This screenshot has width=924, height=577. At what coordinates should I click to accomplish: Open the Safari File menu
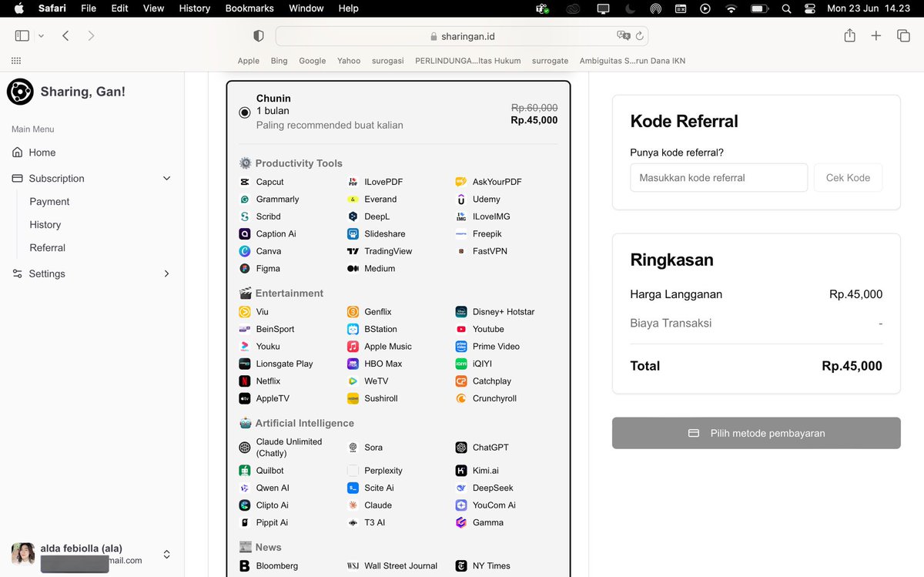tap(89, 8)
